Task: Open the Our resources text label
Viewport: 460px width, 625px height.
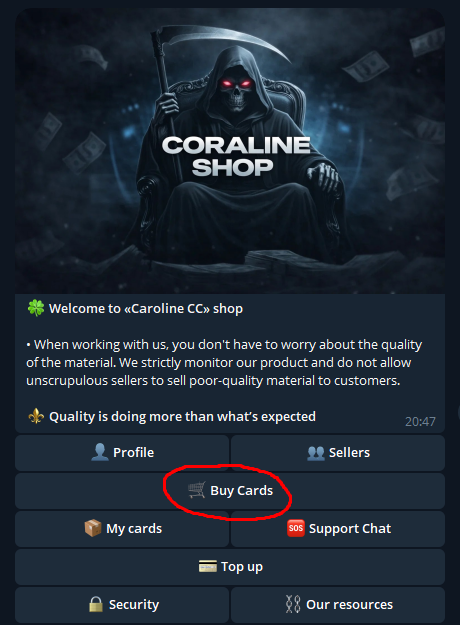Action: pos(350,605)
